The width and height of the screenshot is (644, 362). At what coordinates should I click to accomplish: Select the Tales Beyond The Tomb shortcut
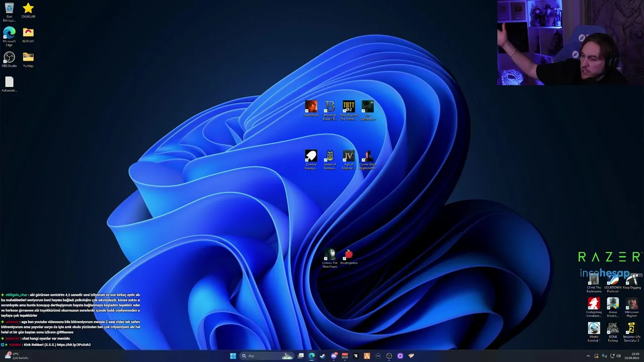click(x=348, y=110)
